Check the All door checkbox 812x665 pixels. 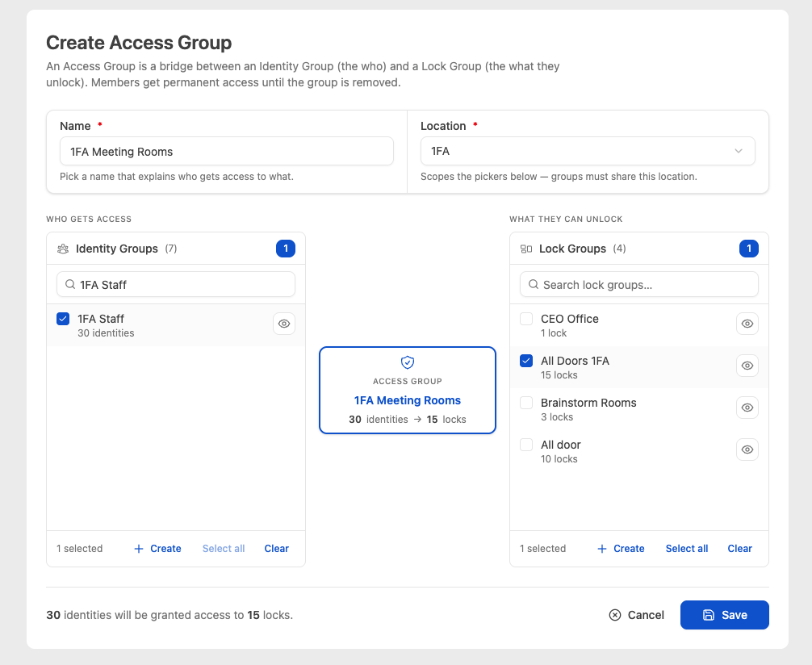[x=526, y=445]
